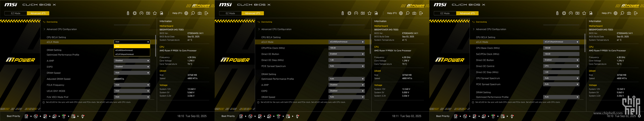Choose eCLK1(Asynchronous) in open eCLK Mode list
644x121 pixels.
point(132,54)
